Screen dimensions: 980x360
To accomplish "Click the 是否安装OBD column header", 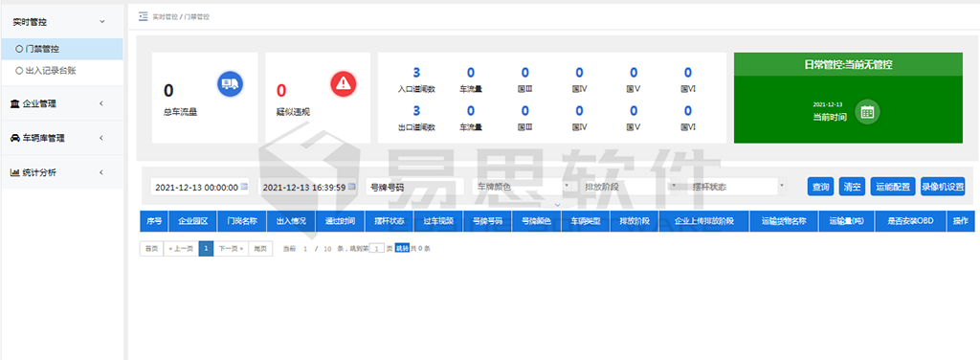I will click(911, 221).
